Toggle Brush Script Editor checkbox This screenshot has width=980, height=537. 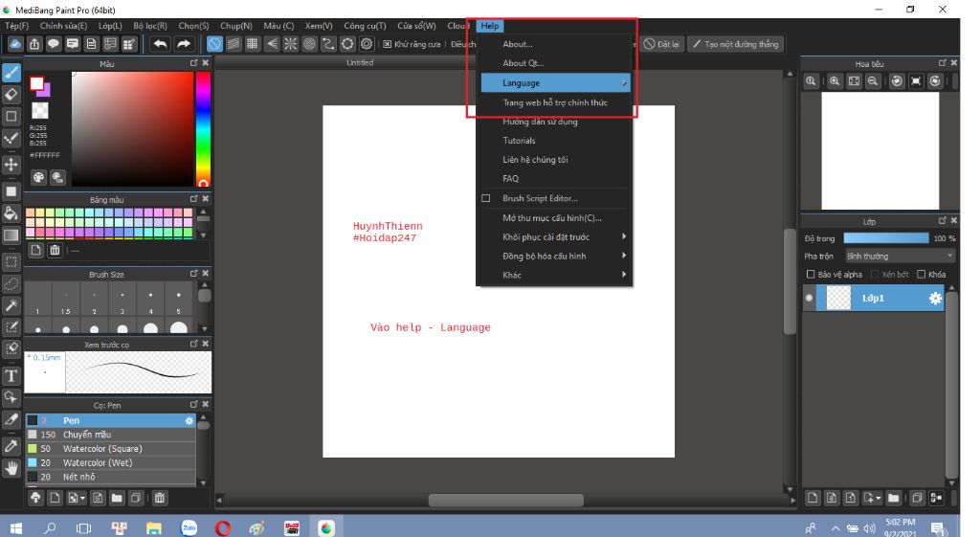[485, 198]
